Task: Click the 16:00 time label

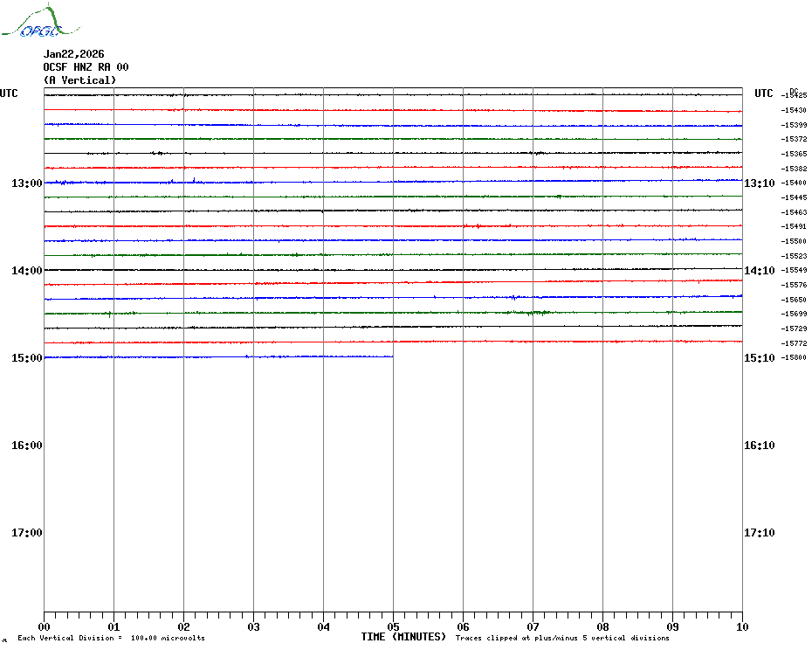Action: [x=27, y=446]
